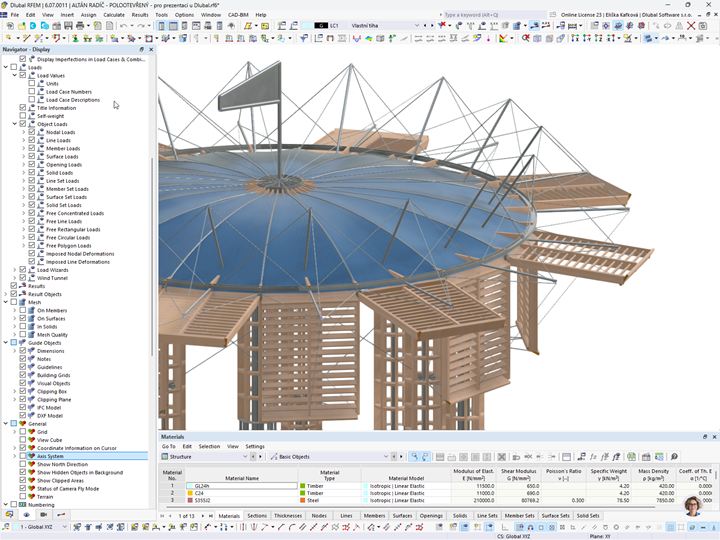This screenshot has height=540, width=720.
Task: Open the load case Vlastní tíha dropdown
Action: coord(416,26)
